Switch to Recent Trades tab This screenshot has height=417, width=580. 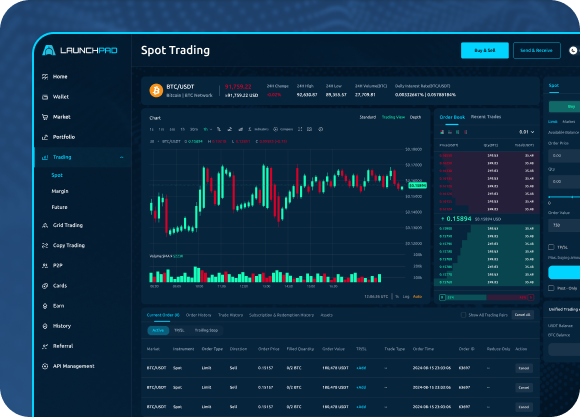tap(486, 117)
